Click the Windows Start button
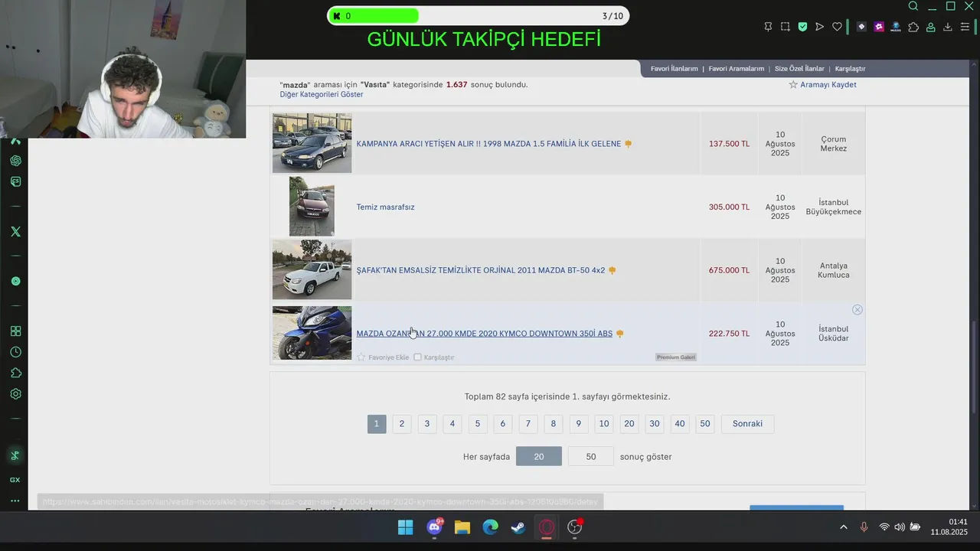The height and width of the screenshot is (551, 980). pyautogui.click(x=406, y=527)
